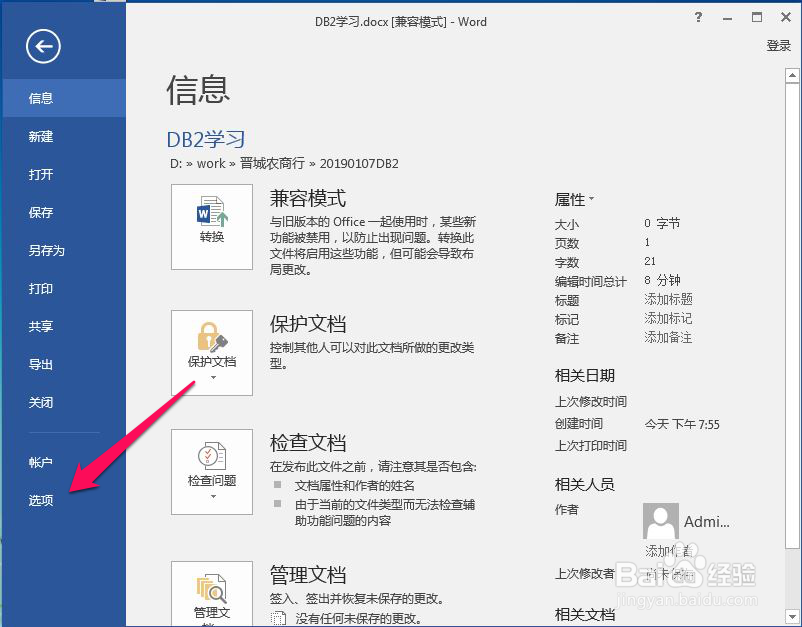Click the 添加标记 field
Image resolution: width=802 pixels, height=627 pixels.
pos(668,318)
